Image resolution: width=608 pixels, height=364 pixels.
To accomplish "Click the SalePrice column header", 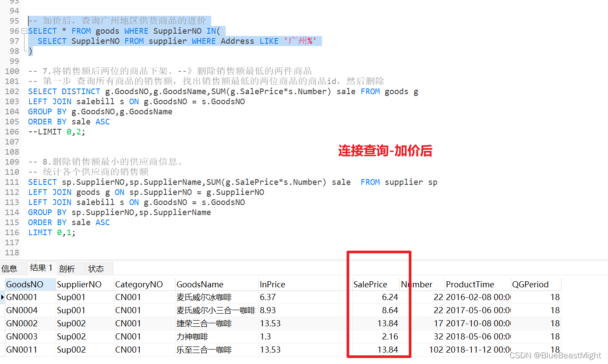I will point(376,284).
